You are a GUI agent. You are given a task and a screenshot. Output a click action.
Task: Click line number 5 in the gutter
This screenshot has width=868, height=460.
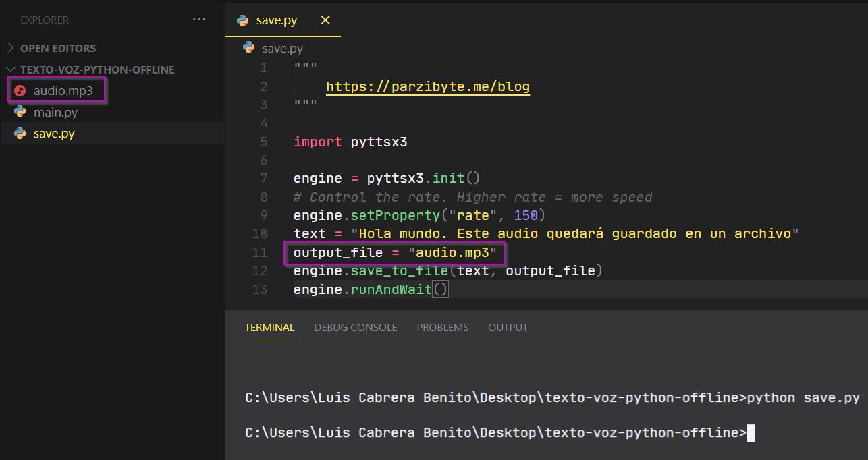point(263,142)
